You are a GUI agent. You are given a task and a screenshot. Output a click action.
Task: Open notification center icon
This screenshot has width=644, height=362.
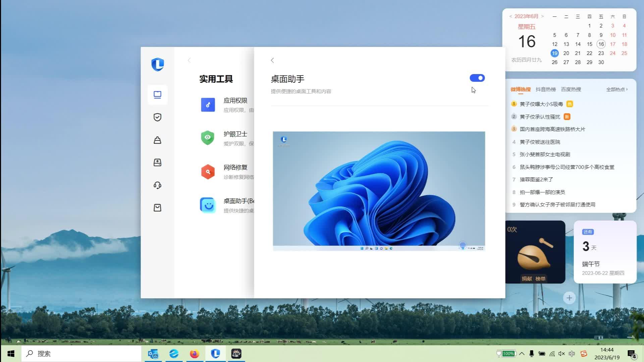pyautogui.click(x=632, y=354)
